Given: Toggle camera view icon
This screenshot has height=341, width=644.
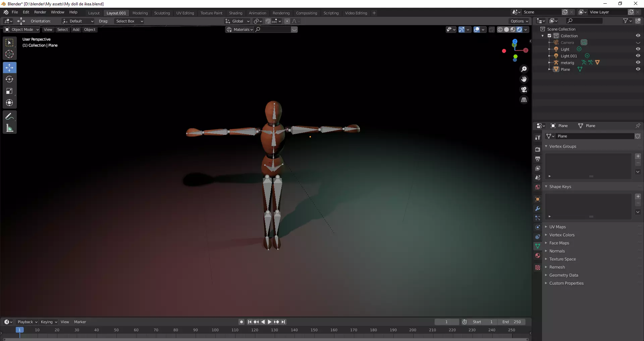Looking at the screenshot, I should (524, 90).
